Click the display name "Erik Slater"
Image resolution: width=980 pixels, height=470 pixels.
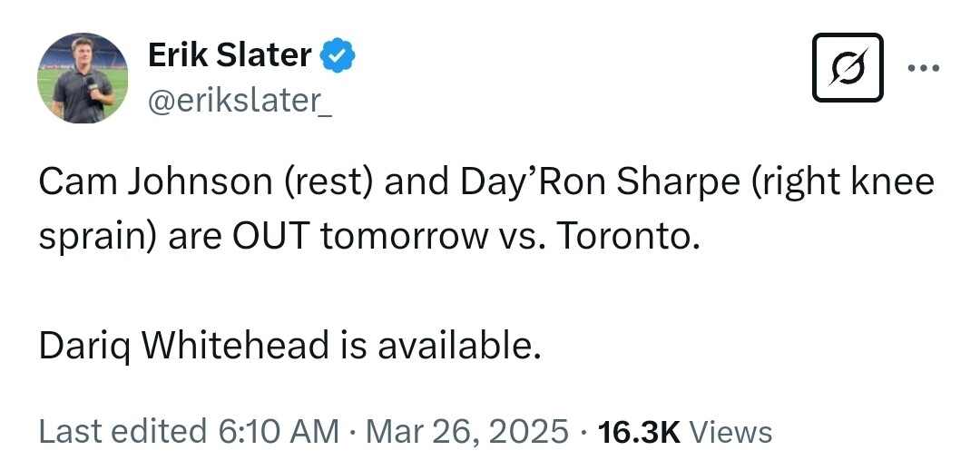coord(230,56)
